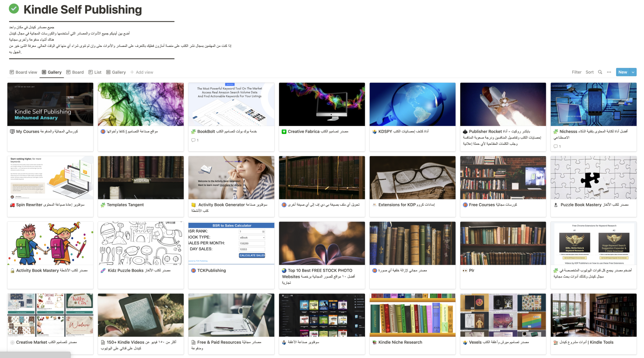The height and width of the screenshot is (358, 644).
Task: Switch to the Board view tab
Action: coord(23,72)
